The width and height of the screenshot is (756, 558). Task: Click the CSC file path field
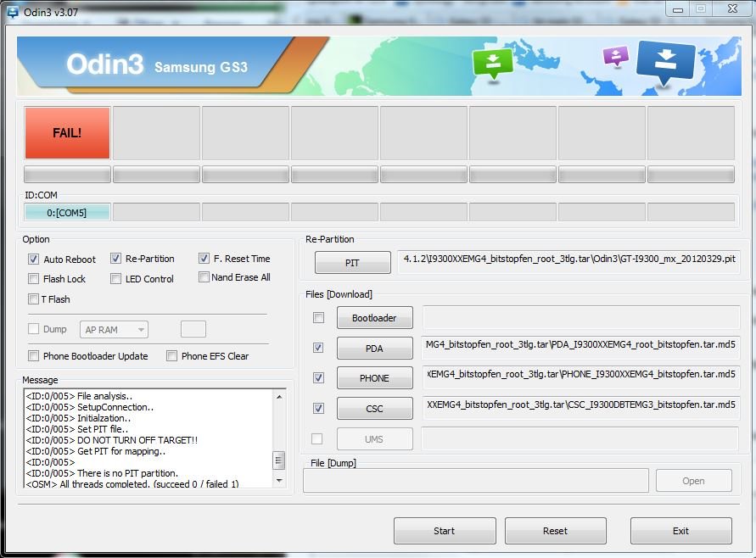click(580, 408)
